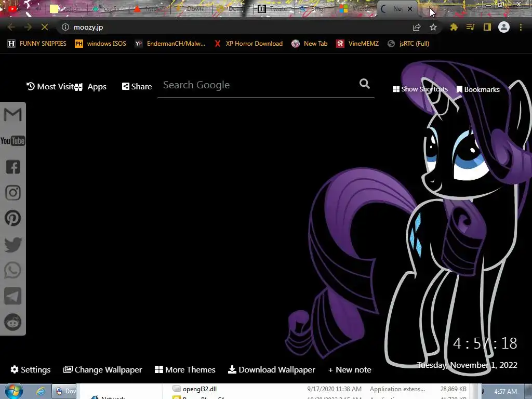
Task: Go back to previous page
Action: pos(11,27)
